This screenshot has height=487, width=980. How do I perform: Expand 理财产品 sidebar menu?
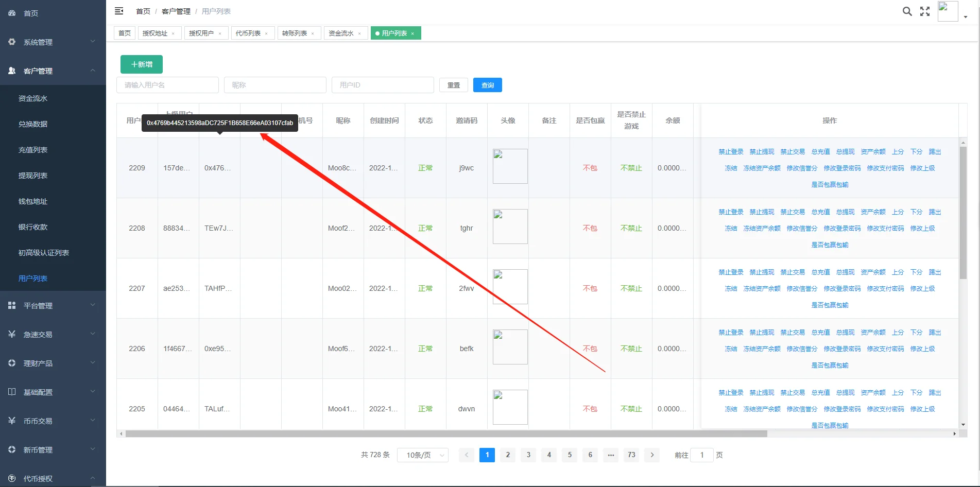click(x=51, y=363)
